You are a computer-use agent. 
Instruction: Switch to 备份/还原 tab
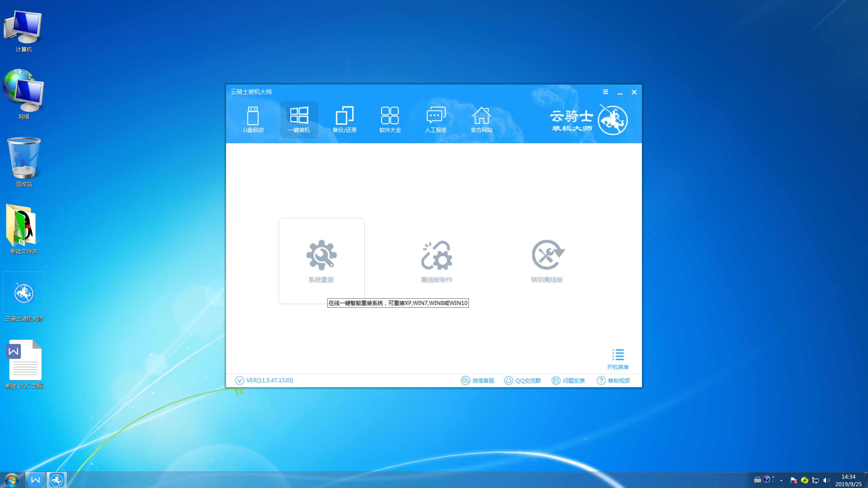tap(344, 120)
